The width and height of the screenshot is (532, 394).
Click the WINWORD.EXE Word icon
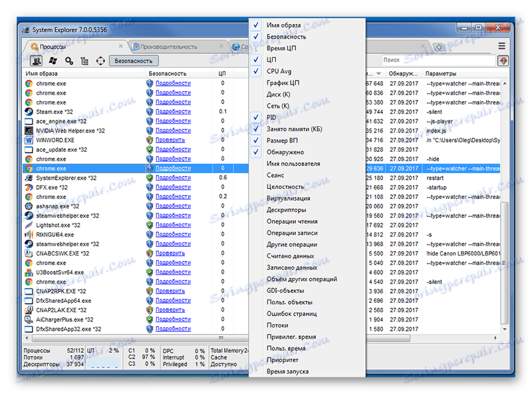point(29,140)
